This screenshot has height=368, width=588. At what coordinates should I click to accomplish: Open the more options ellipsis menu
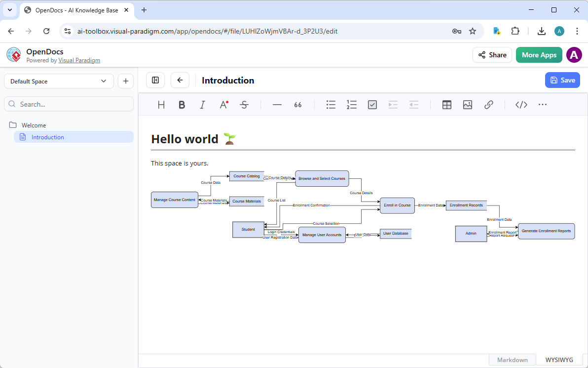pyautogui.click(x=543, y=104)
